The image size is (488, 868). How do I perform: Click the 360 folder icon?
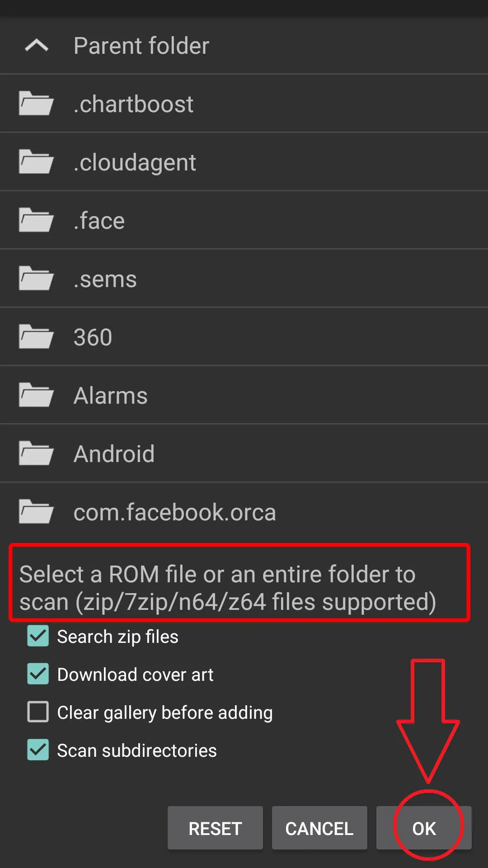point(36,337)
